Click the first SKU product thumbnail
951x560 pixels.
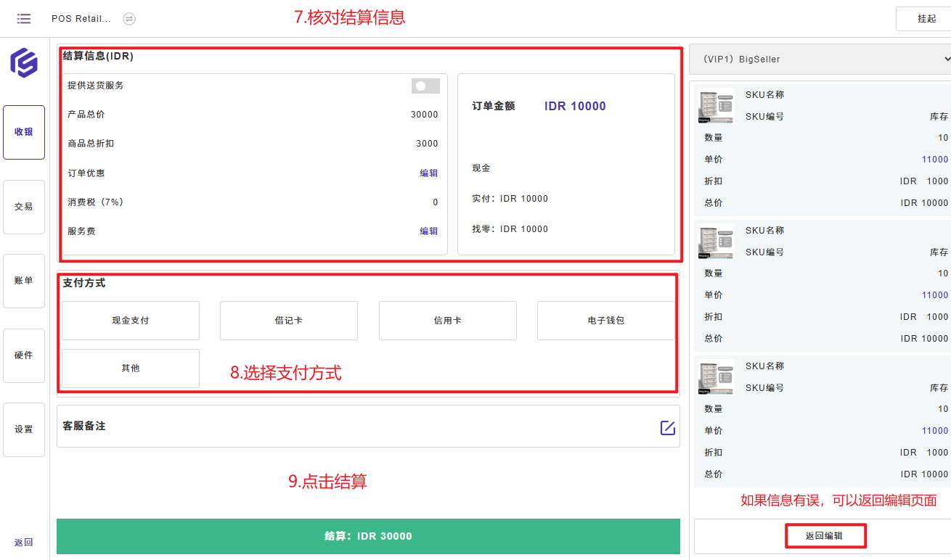(716, 106)
